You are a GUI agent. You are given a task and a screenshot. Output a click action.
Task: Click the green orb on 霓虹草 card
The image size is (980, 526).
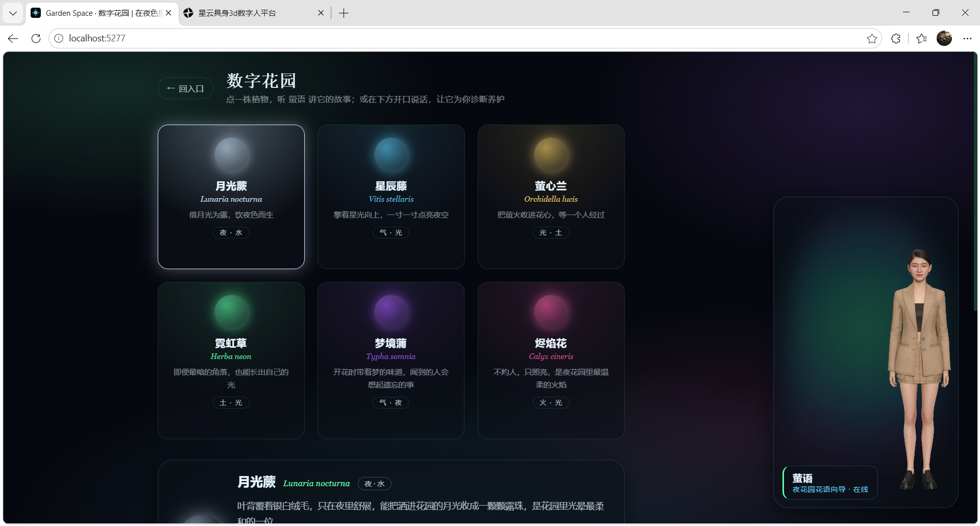coord(232,312)
